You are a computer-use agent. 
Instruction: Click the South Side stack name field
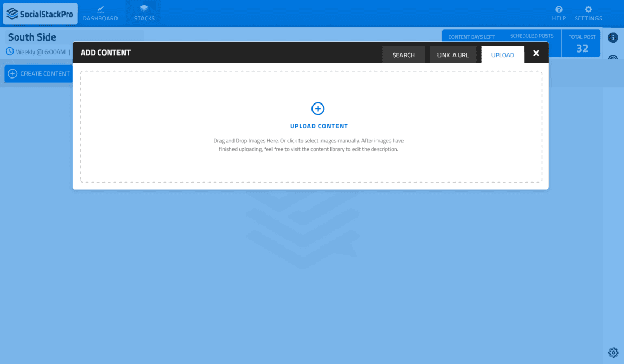74,37
